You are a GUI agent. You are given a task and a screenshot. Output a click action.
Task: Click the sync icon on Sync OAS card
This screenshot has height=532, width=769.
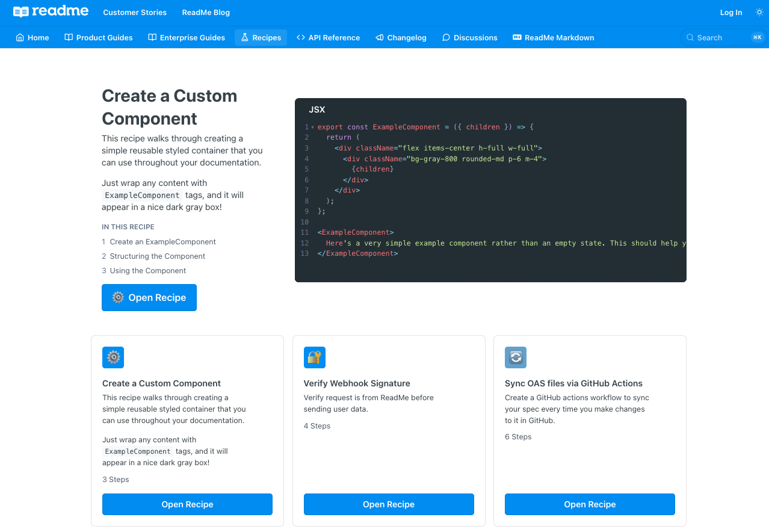click(x=516, y=357)
